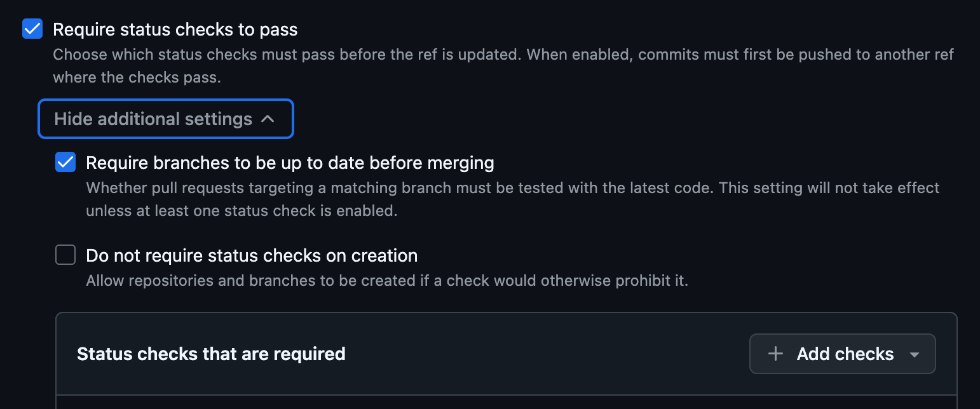Click the 'Whether pull requests targeting' description text
The height and width of the screenshot is (409, 980).
coord(513,188)
